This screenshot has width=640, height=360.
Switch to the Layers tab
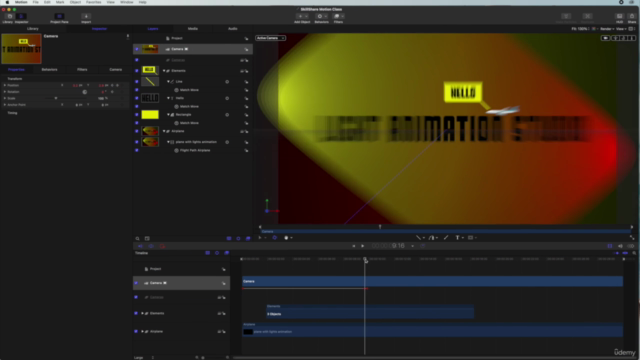[153, 29]
